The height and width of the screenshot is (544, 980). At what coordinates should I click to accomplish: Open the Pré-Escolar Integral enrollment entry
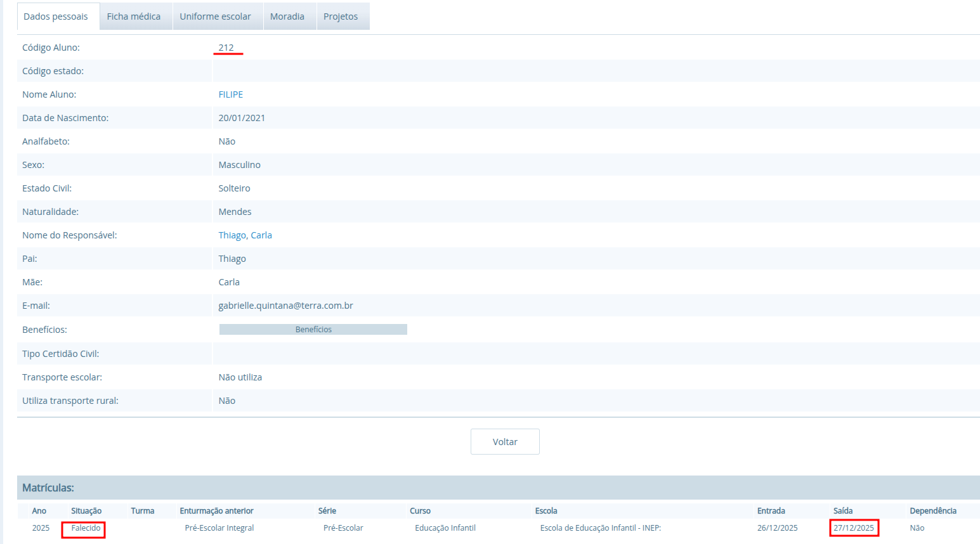coord(219,528)
